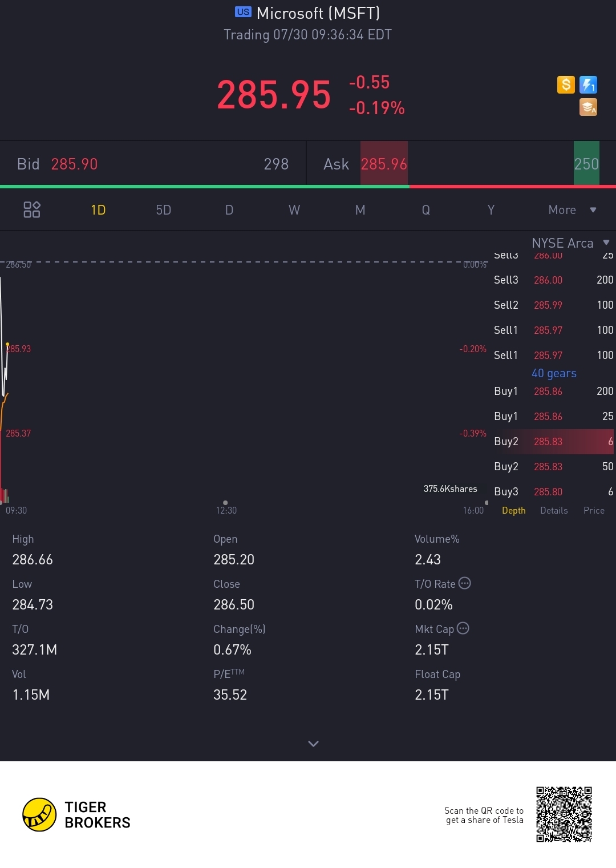Tap the bid size 298
The width and height of the screenshot is (616, 868).
(x=276, y=164)
